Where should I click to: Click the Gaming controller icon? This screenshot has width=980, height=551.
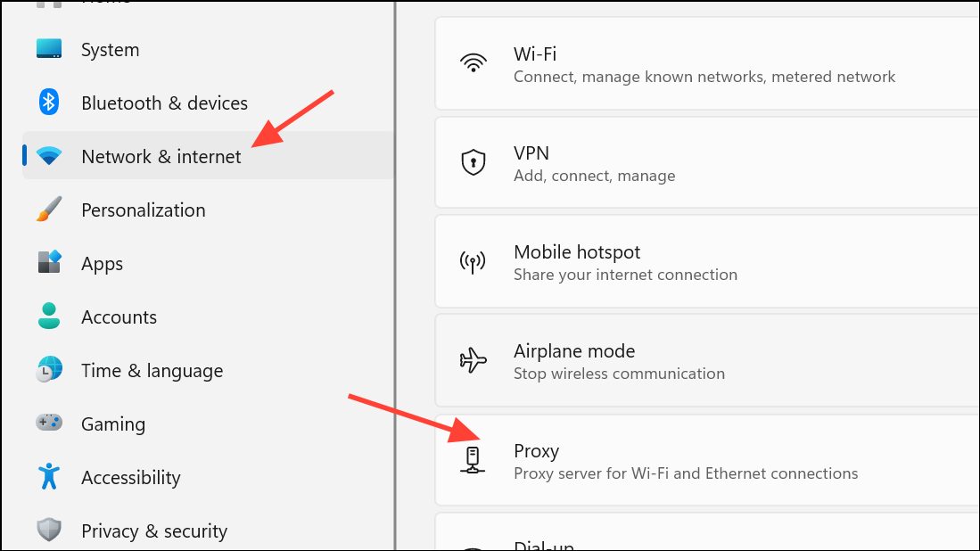[47, 424]
